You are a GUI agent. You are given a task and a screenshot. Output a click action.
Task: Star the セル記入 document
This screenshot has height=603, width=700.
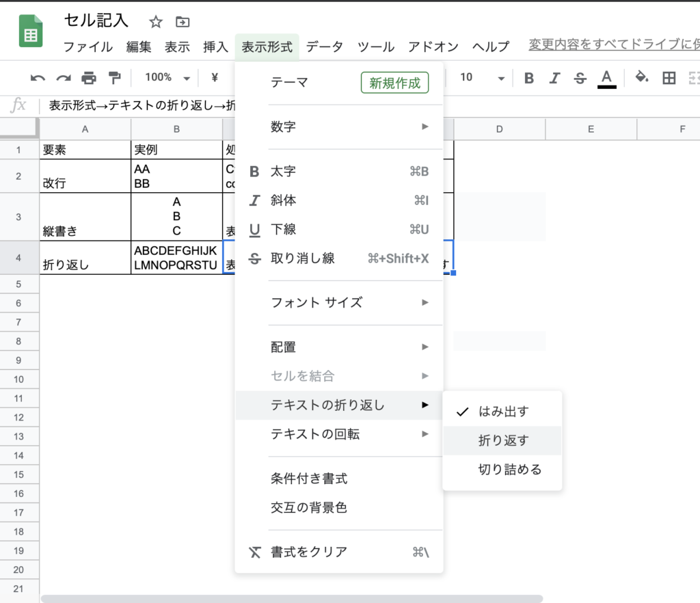point(156,22)
